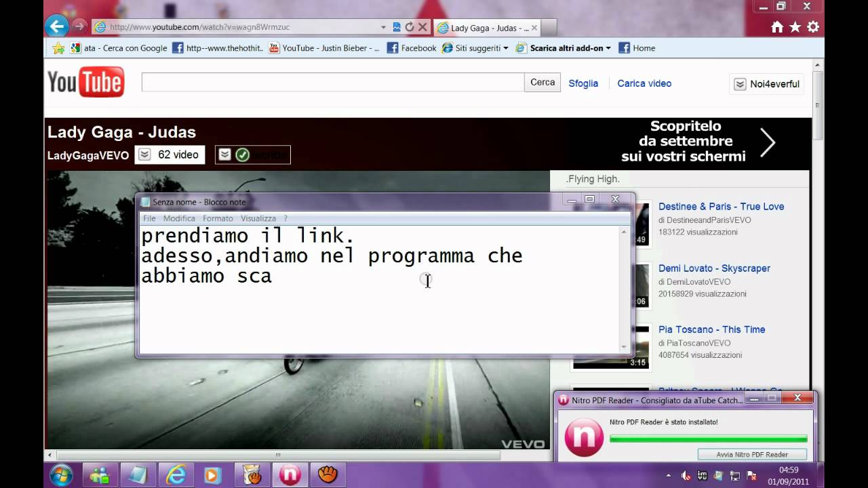Open a new blank tab
The height and width of the screenshot is (488, 868).
pos(549,28)
